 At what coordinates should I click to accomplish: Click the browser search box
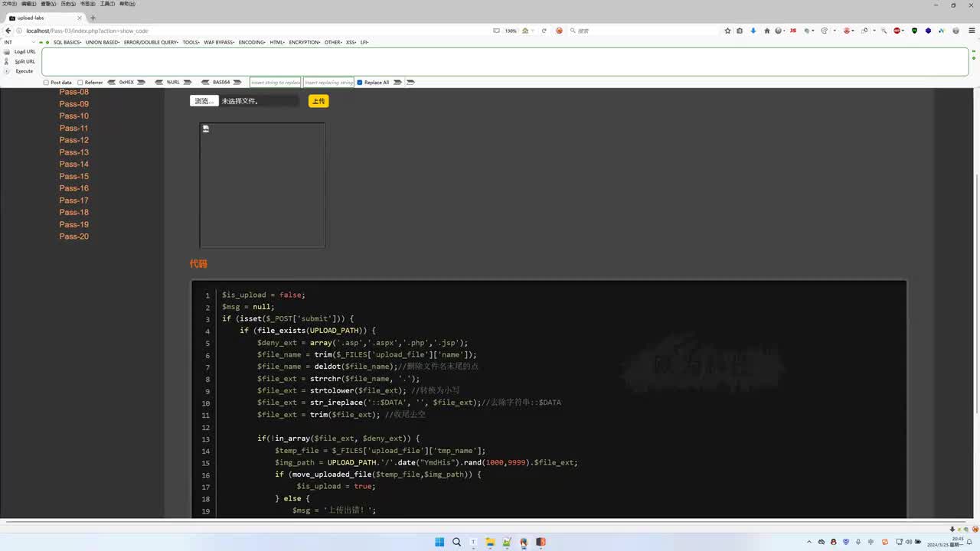point(643,31)
